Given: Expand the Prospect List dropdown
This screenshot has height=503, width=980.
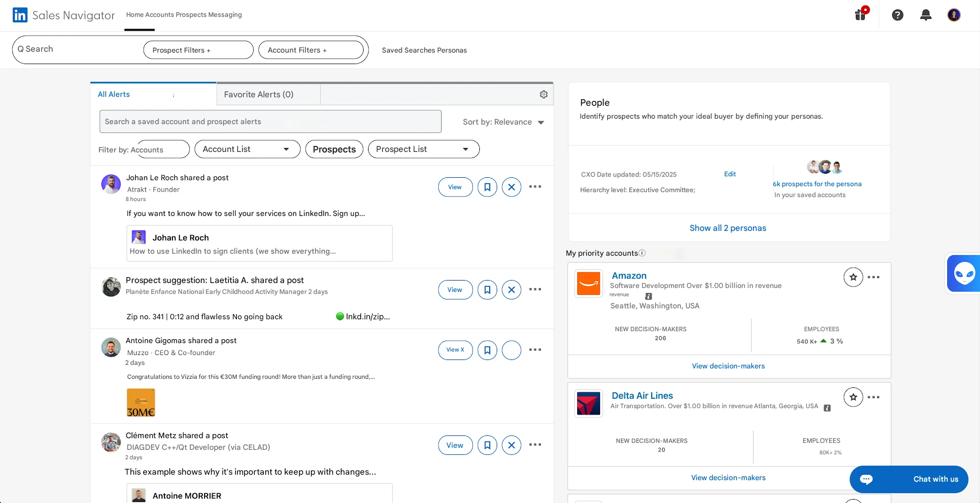Looking at the screenshot, I should click(424, 149).
